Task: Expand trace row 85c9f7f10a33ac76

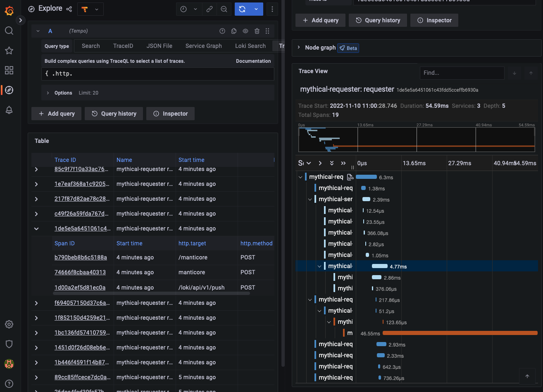Action: (36, 169)
